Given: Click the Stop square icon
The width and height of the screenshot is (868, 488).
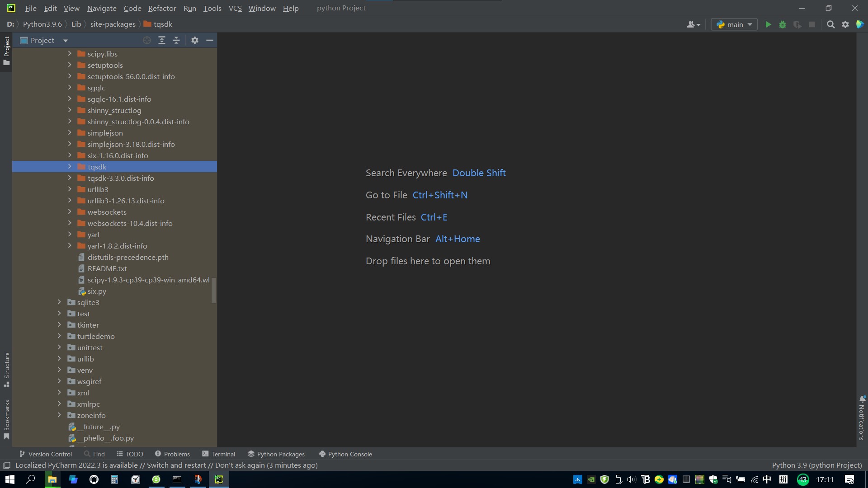Looking at the screenshot, I should tap(812, 24).
